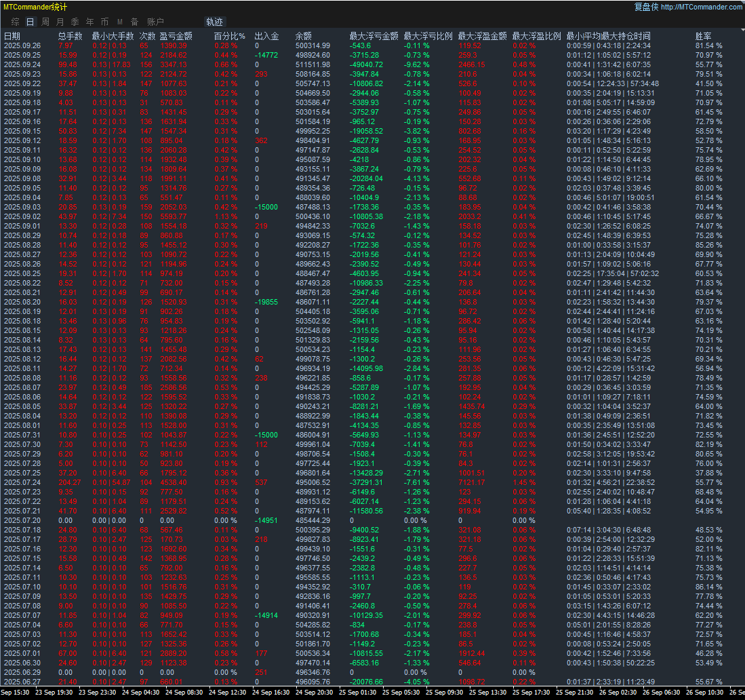Click deposit value 293
Screen dimensions: 745x700
pos(261,74)
